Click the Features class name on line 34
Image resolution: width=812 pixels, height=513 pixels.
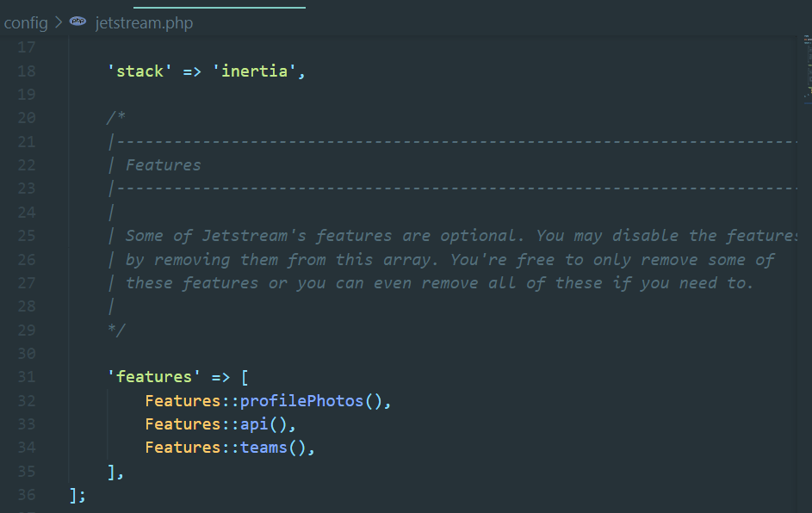pos(183,448)
